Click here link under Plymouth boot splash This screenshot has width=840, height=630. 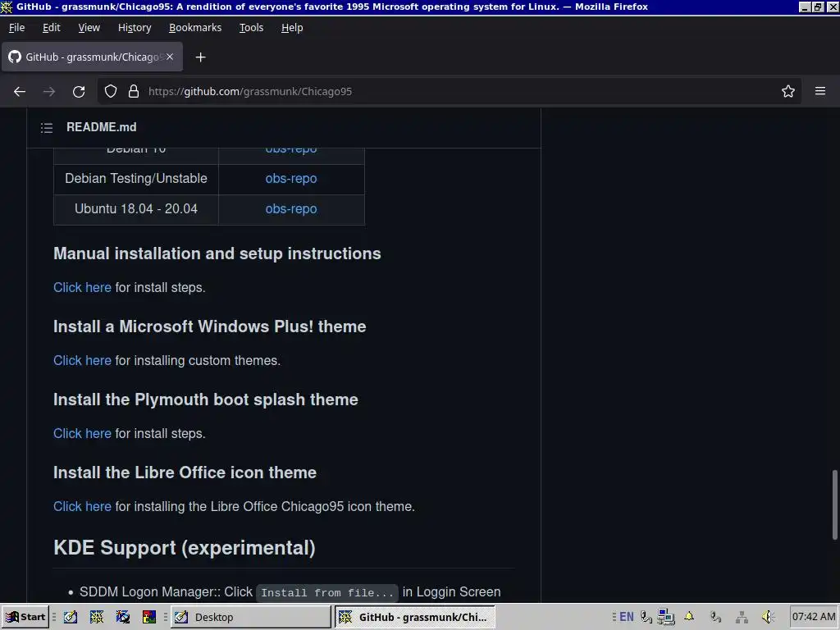[83, 433]
